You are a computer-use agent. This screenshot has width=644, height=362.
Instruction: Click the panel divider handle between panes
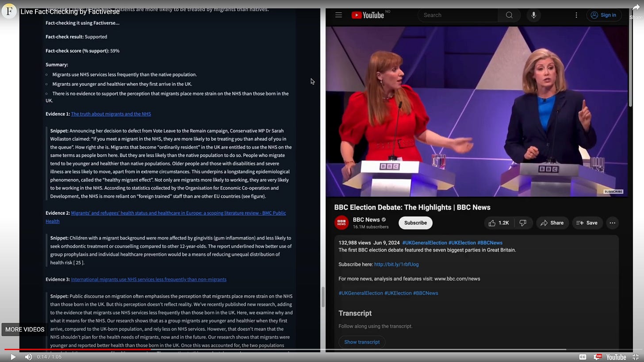(323, 297)
